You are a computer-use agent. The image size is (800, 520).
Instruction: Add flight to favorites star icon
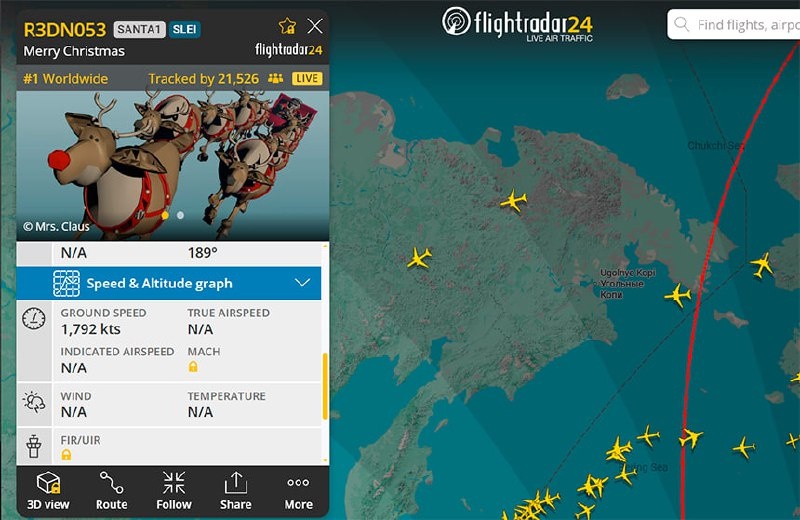pos(287,26)
